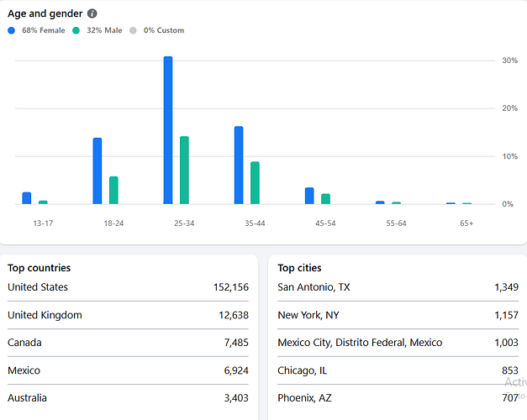Image resolution: width=527 pixels, height=420 pixels.
Task: Click the blue Female legend dot
Action: click(12, 30)
